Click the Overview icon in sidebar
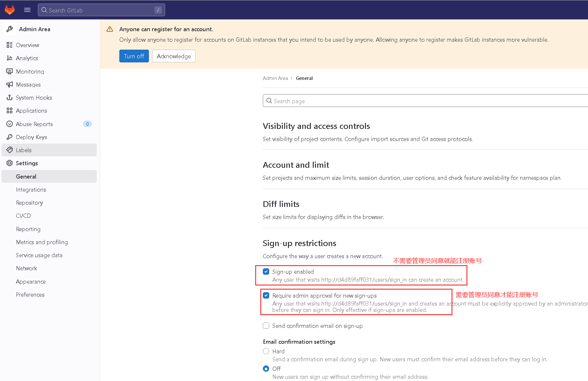 click(10, 45)
